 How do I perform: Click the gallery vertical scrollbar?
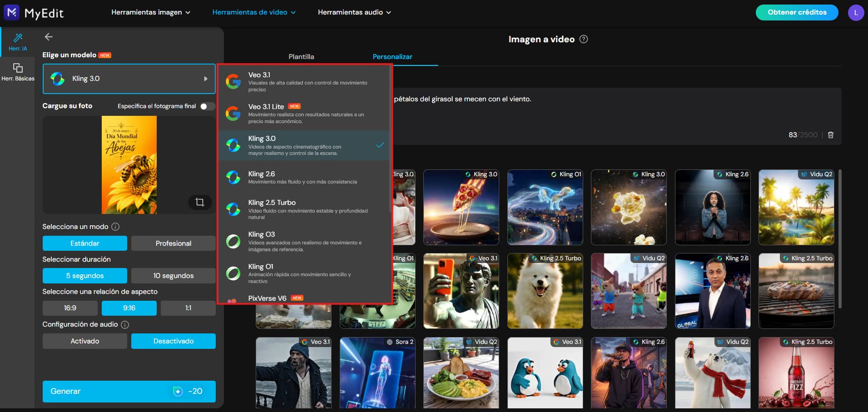click(840, 238)
